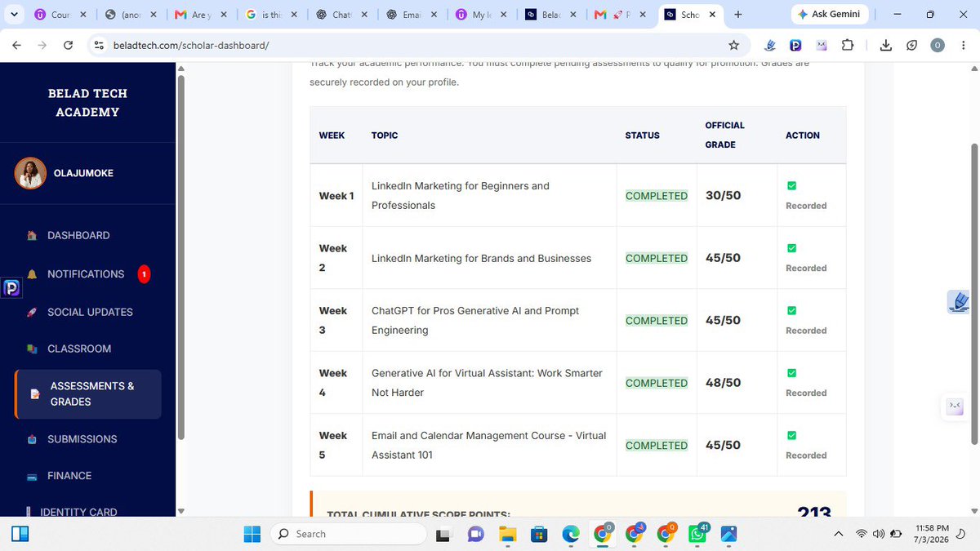This screenshot has height=551, width=980.
Task: Switch to the 'is thi' Google tab
Action: pyautogui.click(x=271, y=15)
